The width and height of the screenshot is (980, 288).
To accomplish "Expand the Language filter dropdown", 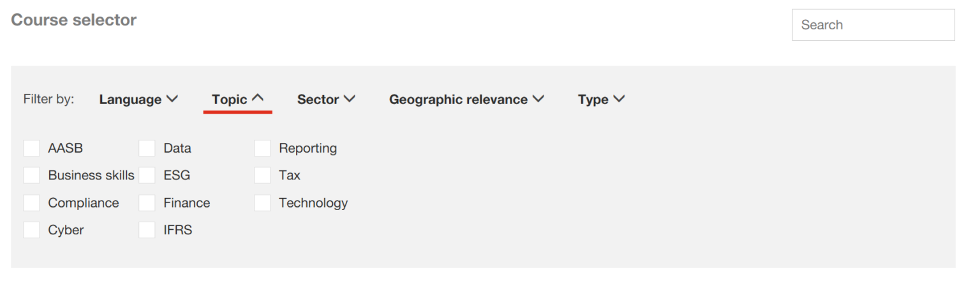I will click(x=138, y=100).
